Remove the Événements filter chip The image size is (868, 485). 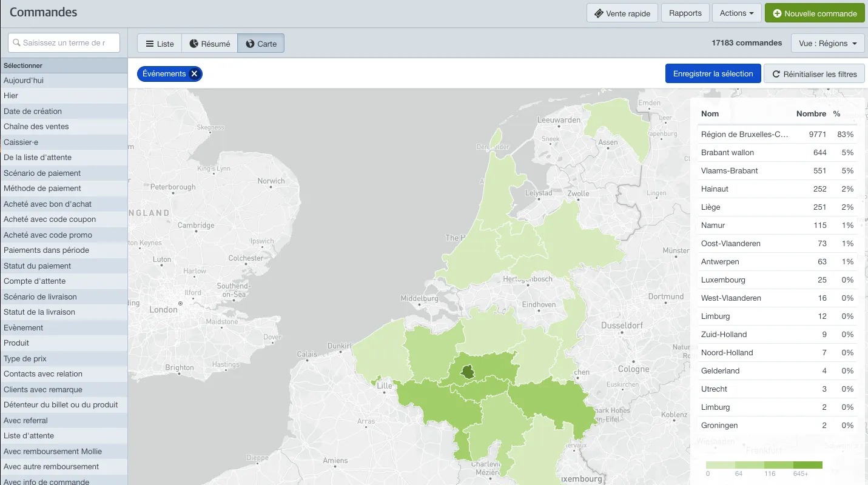[194, 74]
